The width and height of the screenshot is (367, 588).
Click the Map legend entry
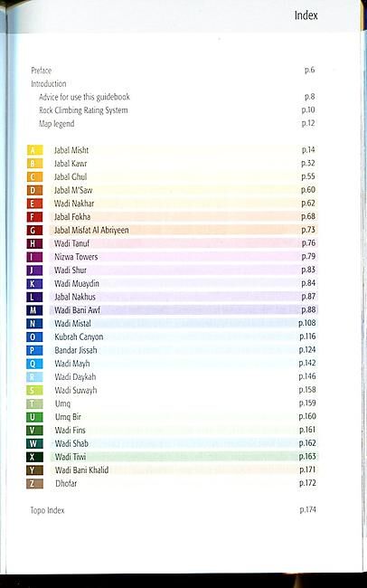57,124
